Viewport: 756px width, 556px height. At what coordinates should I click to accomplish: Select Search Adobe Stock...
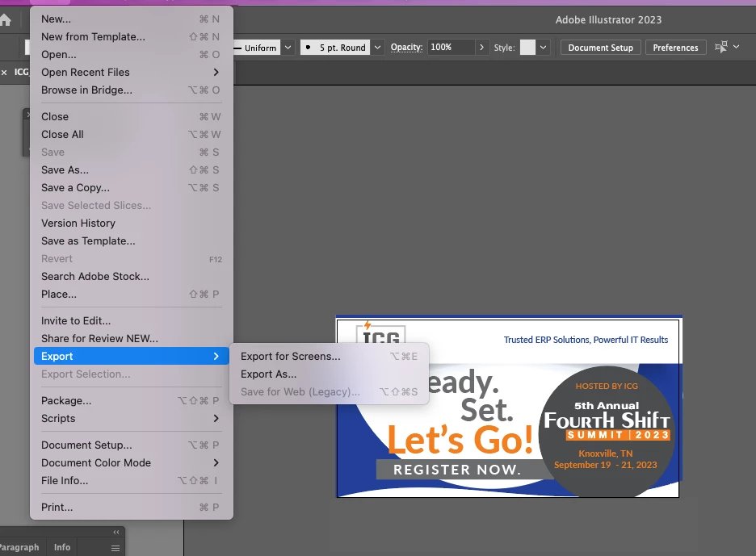131,277
